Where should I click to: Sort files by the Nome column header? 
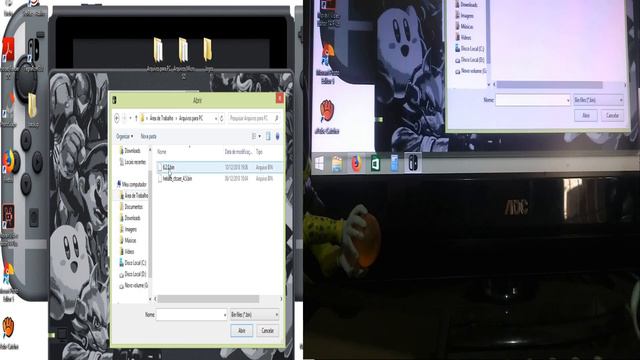[162, 152]
